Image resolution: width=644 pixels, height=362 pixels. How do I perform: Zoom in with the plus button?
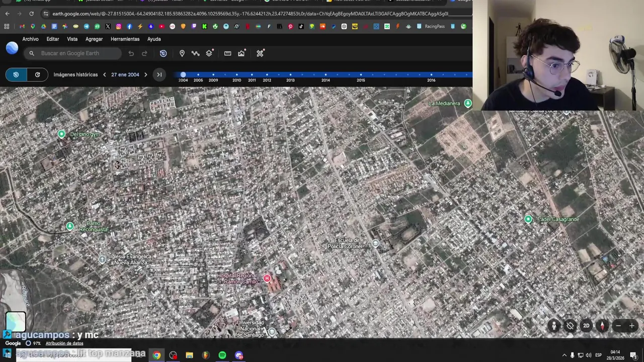pyautogui.click(x=632, y=326)
